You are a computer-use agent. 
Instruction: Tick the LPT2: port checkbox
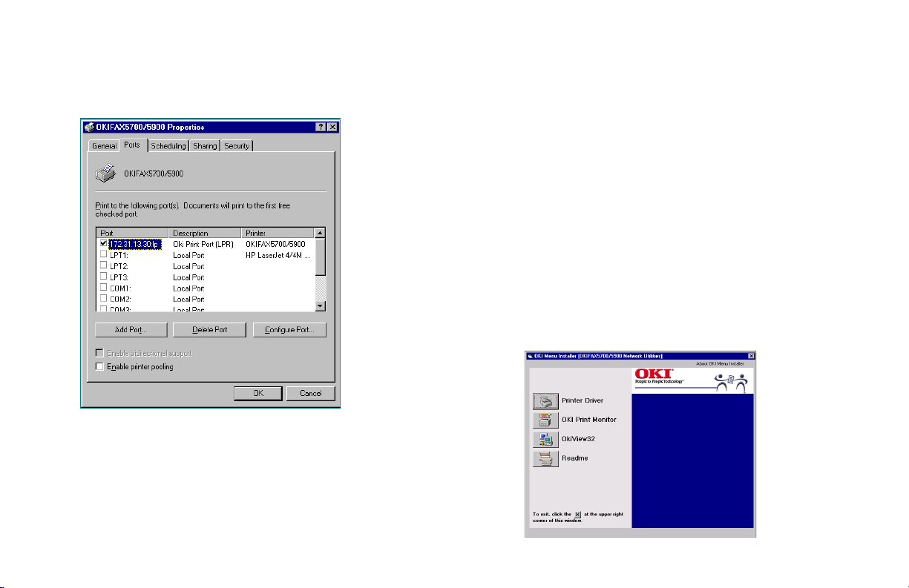coord(103,265)
